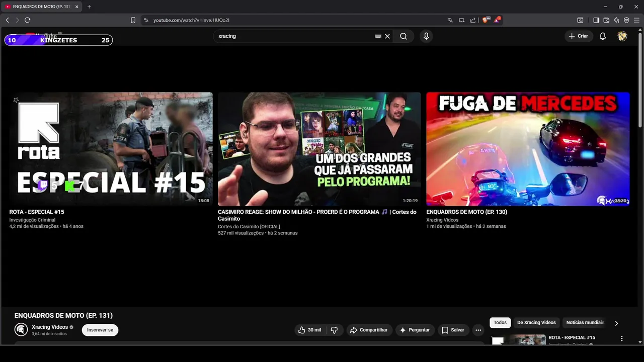Select the Todos filter chip
The width and height of the screenshot is (644, 362).
[500, 323]
